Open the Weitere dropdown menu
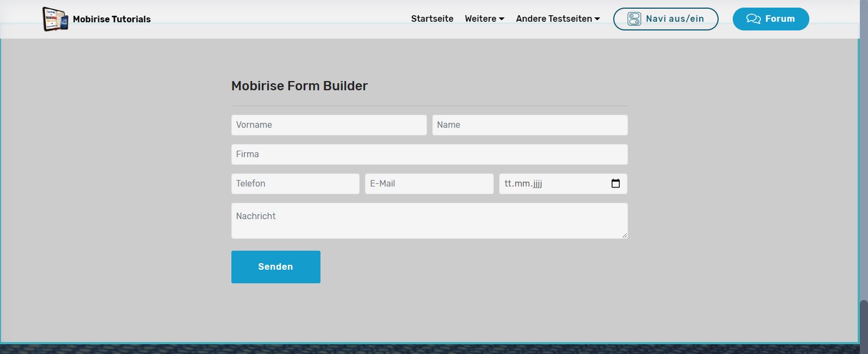Viewport: 868px width, 354px height. [484, 19]
